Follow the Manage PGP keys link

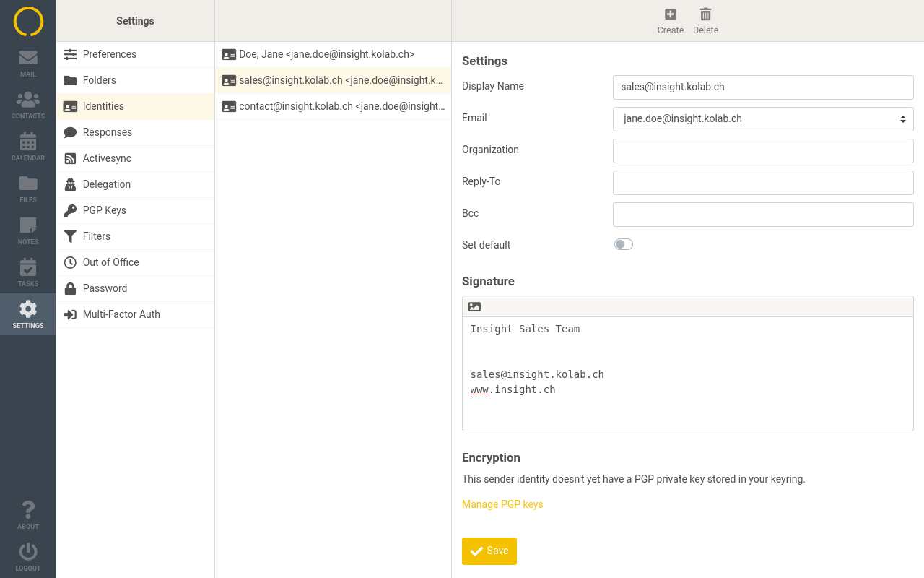tap(502, 504)
